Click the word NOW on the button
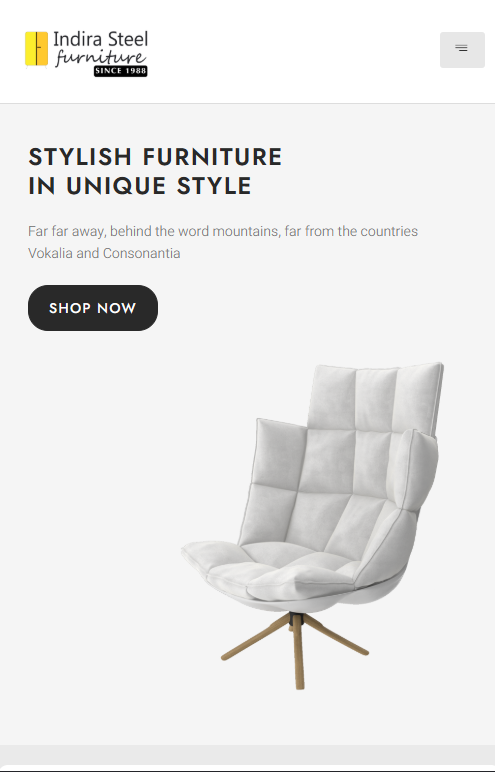495x772 pixels. [117, 308]
